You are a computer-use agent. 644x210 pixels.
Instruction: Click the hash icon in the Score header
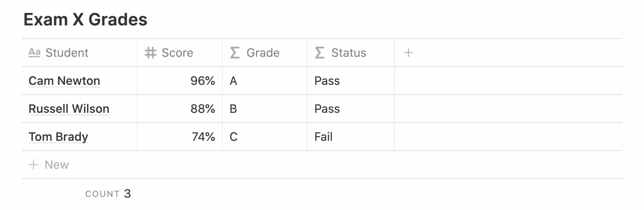[x=150, y=53]
